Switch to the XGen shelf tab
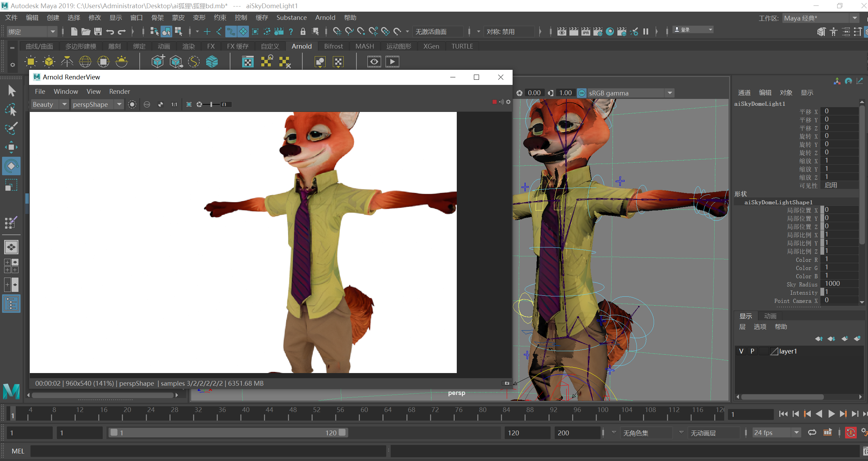 tap(431, 46)
